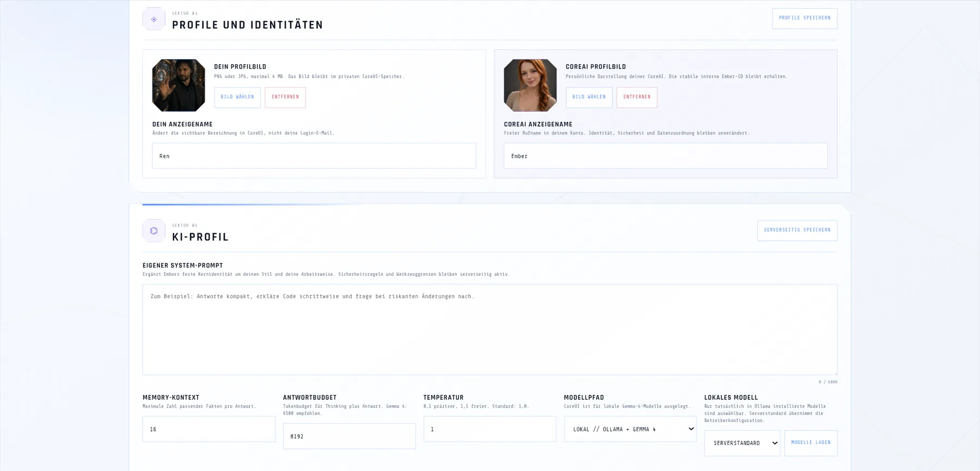Select the Memory-Kontext field with value 16
980x471 pixels.
tap(209, 429)
